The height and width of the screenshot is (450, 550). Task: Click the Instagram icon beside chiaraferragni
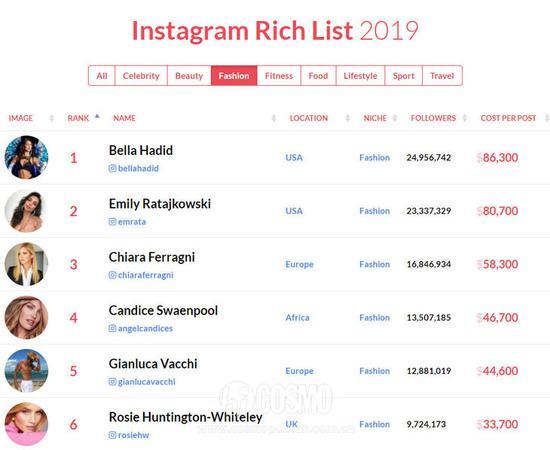click(x=112, y=275)
